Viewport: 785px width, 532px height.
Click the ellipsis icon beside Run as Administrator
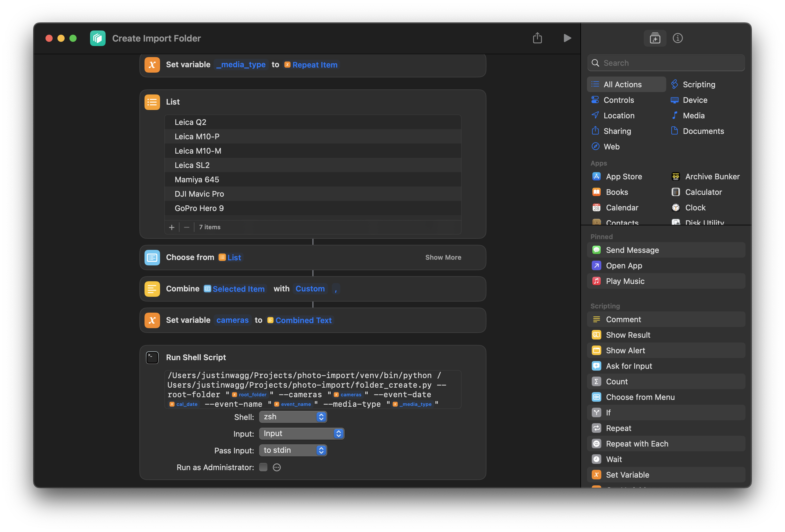click(x=277, y=467)
